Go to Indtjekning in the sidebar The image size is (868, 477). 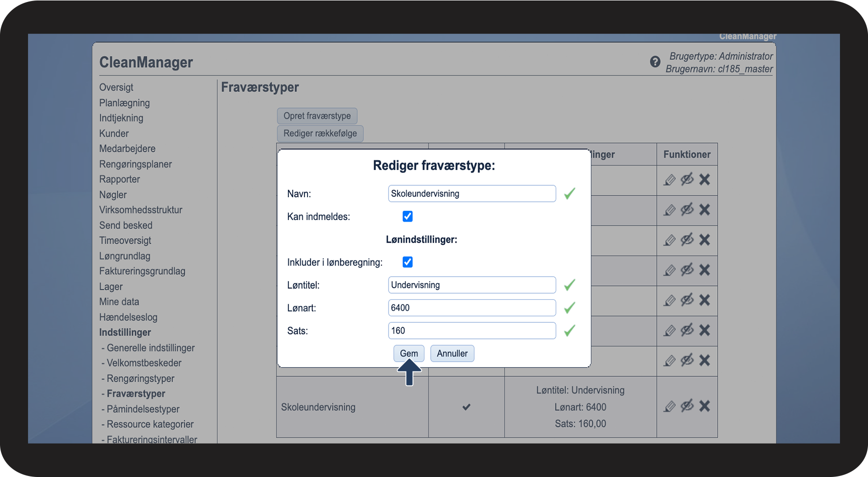121,118
